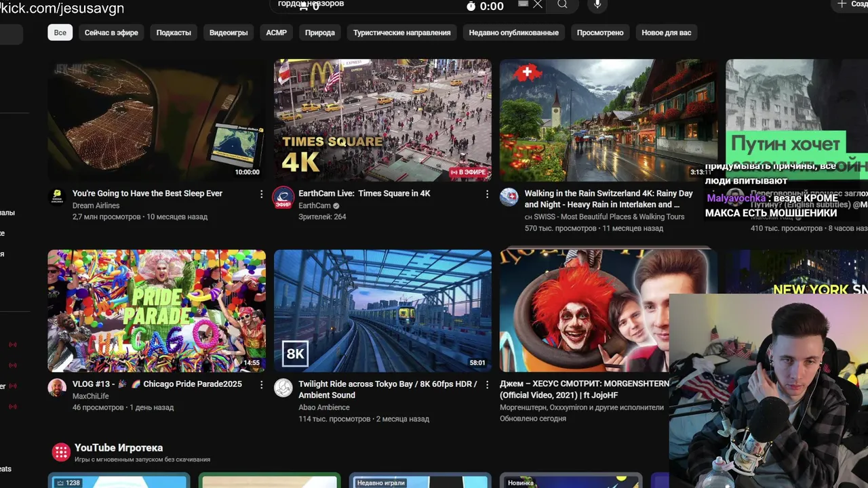Open the 'Новинка' game card
The width and height of the screenshot is (868, 488).
(x=571, y=481)
